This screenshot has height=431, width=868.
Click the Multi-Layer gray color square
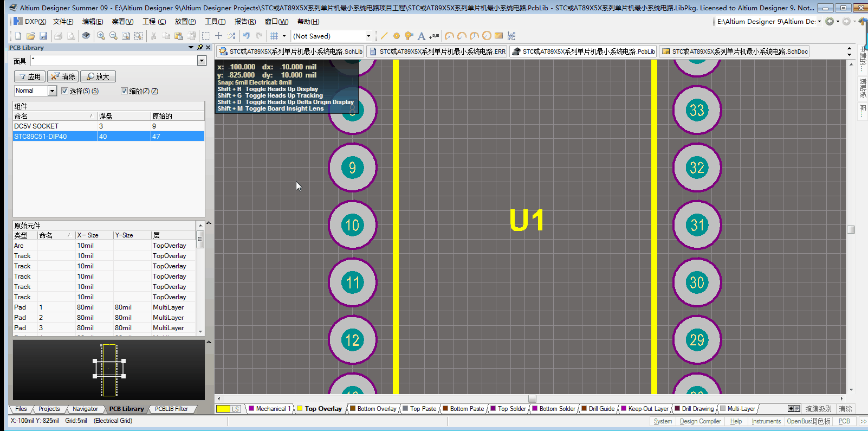tap(723, 409)
